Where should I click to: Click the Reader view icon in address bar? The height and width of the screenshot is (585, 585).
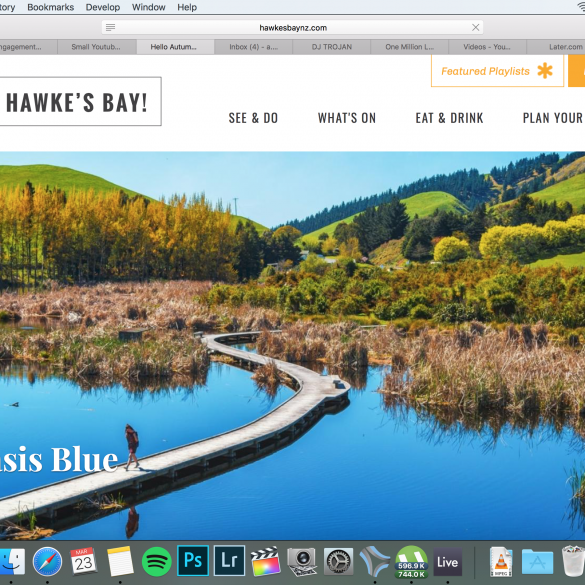(x=110, y=27)
